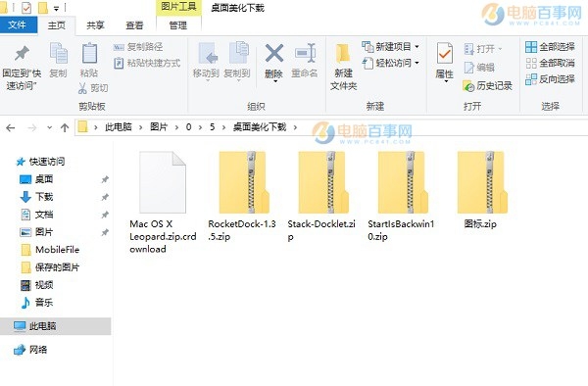Click the History (历史记录) icon
Image resolution: width=588 pixels, height=386 pixels.
pos(468,86)
